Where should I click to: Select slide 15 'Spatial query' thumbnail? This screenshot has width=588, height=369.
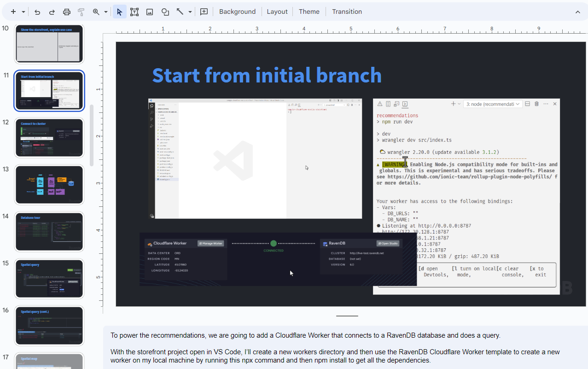coord(50,279)
